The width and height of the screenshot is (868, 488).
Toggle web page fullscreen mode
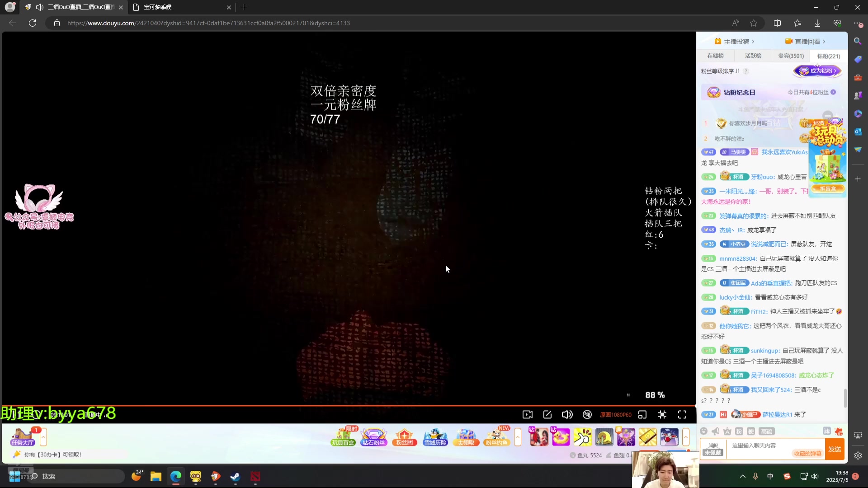tap(662, 415)
